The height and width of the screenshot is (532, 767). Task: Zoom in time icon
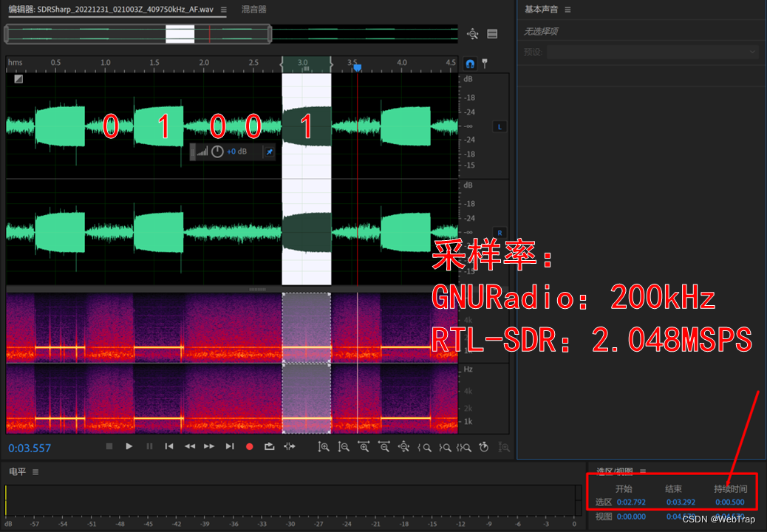[364, 446]
